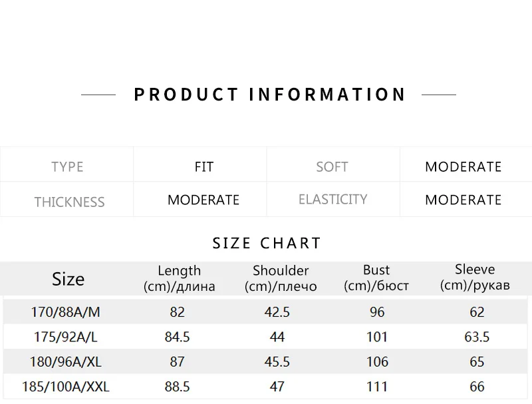Click the 111 bust value
Viewport: 532px width, 404px height.
pyautogui.click(x=376, y=387)
